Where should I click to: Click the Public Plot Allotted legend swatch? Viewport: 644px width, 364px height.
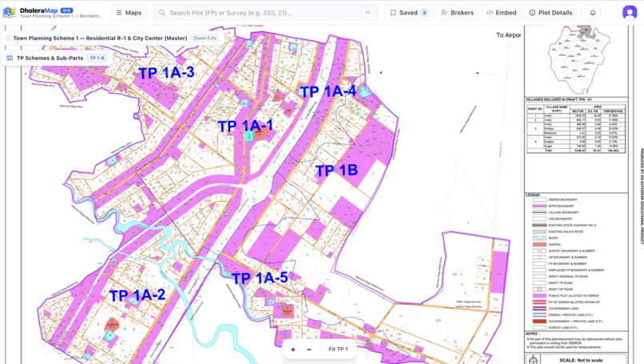pos(539,296)
